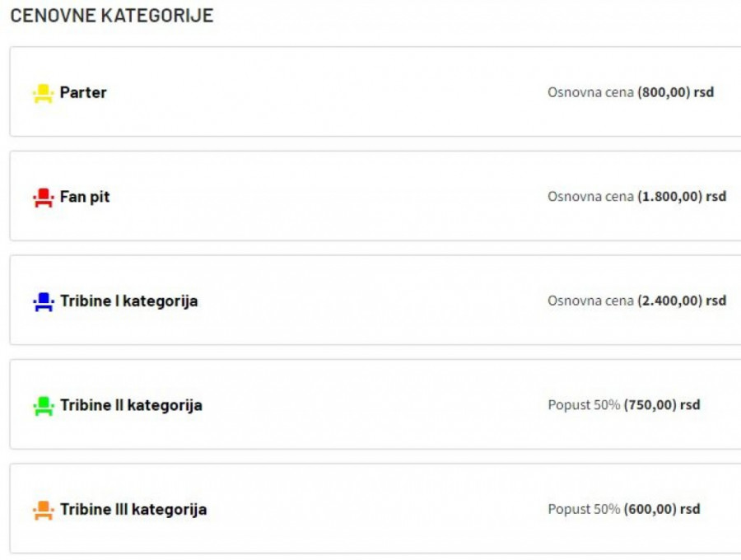Click the Parter price 800,00 rsd
Screen dimensions: 741x560
click(x=675, y=93)
